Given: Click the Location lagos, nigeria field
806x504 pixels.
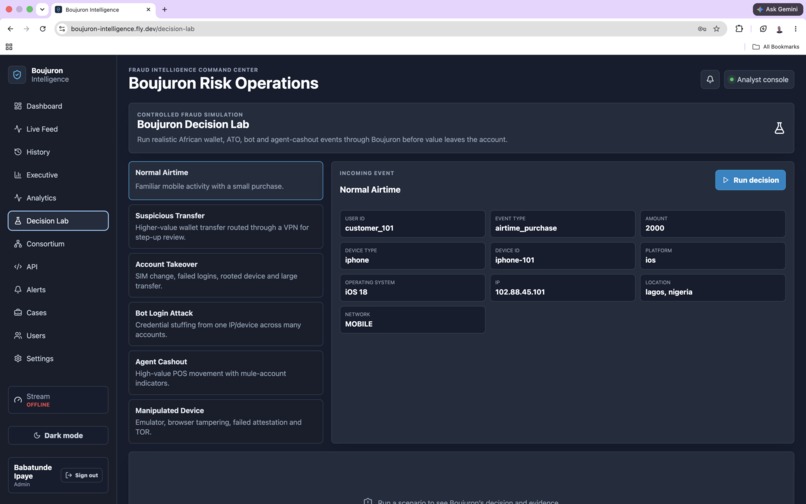Looking at the screenshot, I should point(712,287).
